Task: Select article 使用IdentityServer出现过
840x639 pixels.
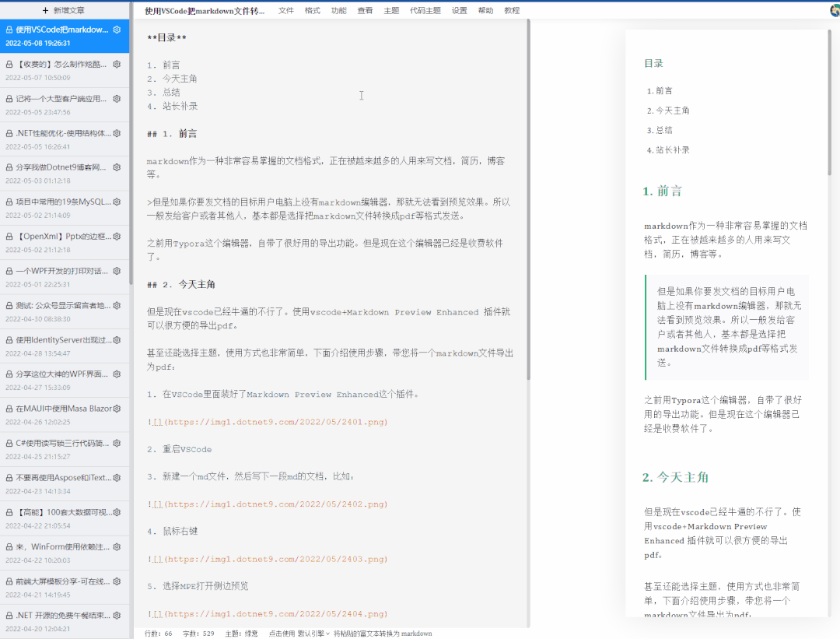Action: pos(65,346)
